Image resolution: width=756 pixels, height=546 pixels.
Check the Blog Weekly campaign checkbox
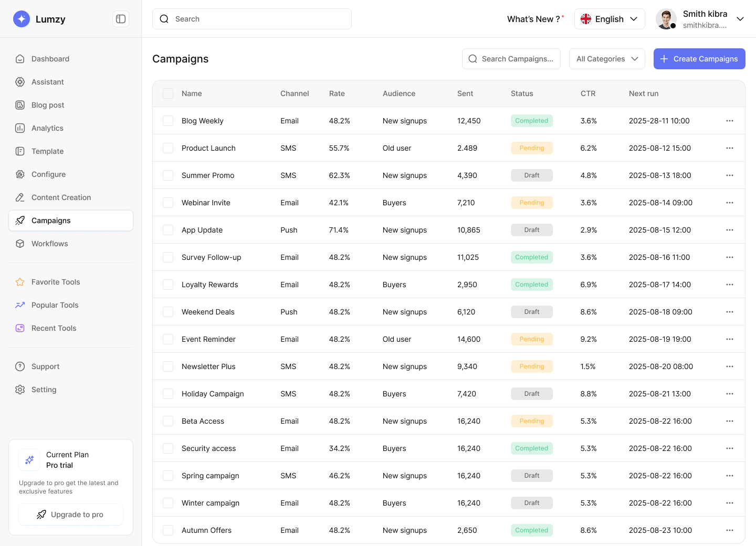coord(168,120)
